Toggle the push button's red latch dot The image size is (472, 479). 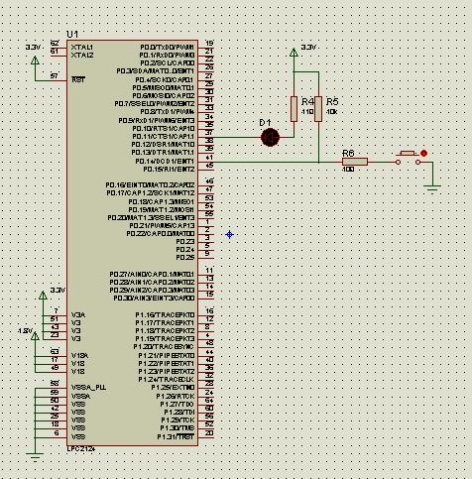pos(424,153)
